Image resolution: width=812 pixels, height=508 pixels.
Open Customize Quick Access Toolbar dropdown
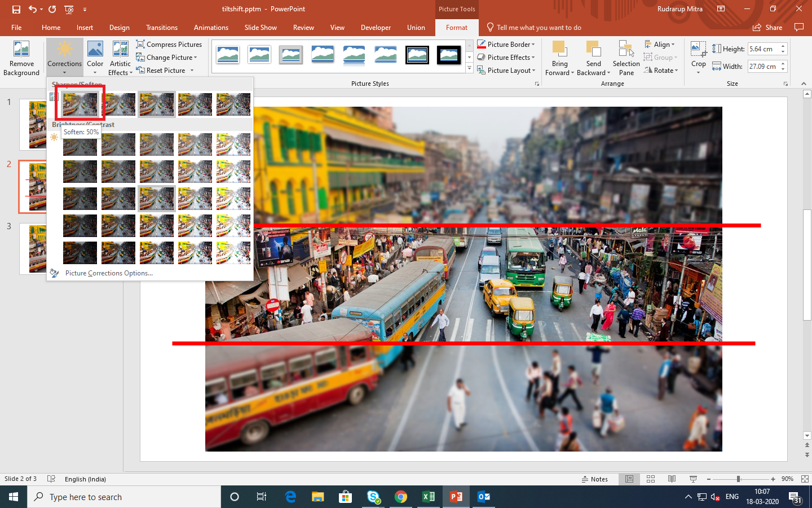click(85, 9)
